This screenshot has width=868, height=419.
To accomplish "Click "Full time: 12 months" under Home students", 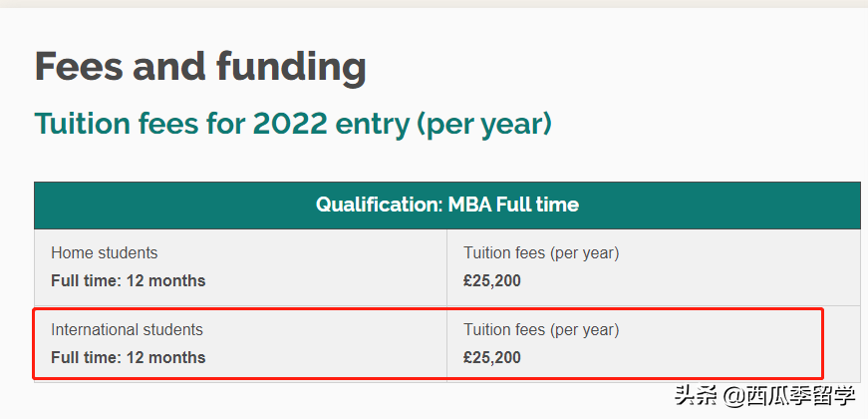I will (129, 280).
